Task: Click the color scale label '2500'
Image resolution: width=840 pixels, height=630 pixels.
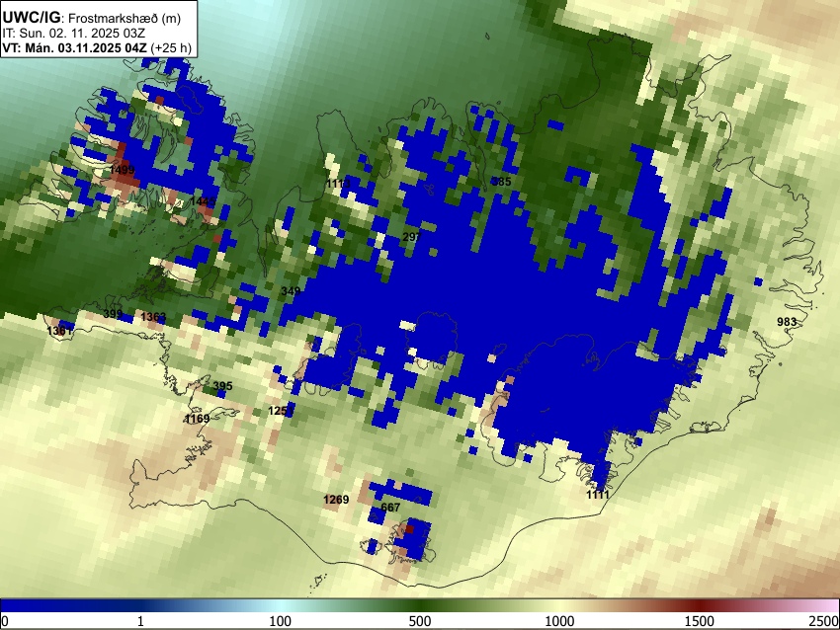Action: (825, 621)
